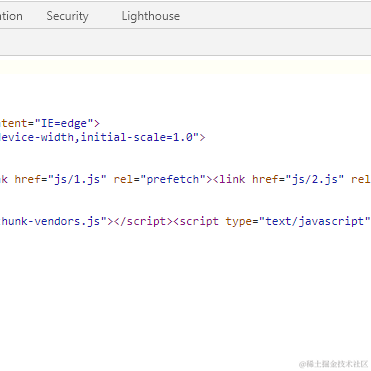Click the cut-off rel attribute after js/2.js
The height and width of the screenshot is (371, 371).
coord(361,179)
